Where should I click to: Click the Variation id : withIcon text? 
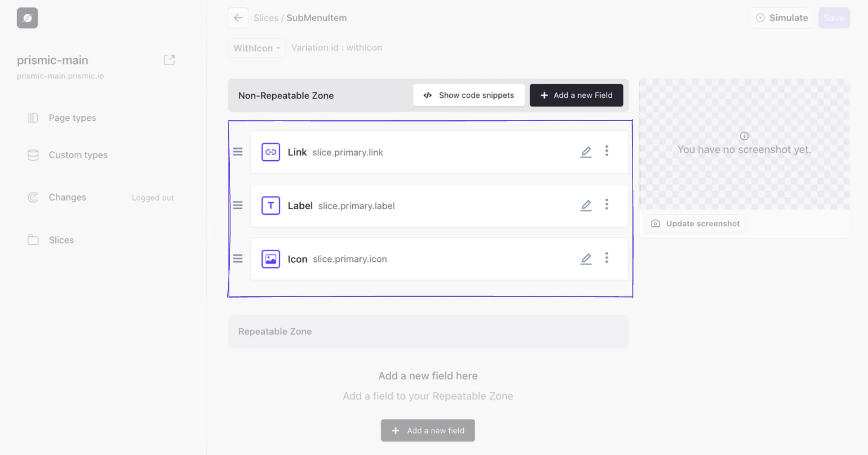tap(337, 47)
